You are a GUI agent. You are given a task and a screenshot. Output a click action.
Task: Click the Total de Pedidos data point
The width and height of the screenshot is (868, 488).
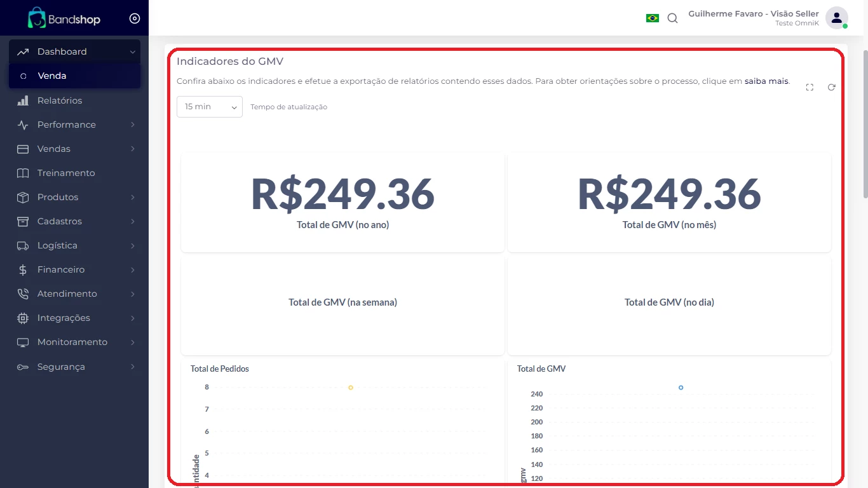[x=350, y=388]
